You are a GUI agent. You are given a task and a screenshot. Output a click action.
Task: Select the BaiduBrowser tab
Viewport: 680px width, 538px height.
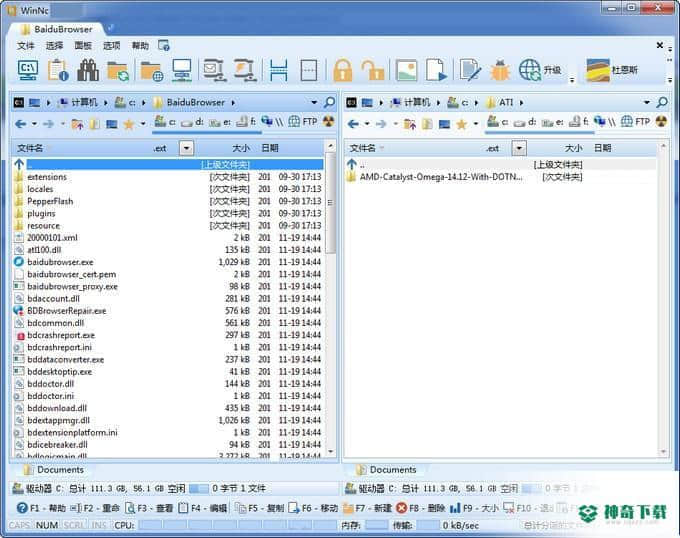click(57, 29)
